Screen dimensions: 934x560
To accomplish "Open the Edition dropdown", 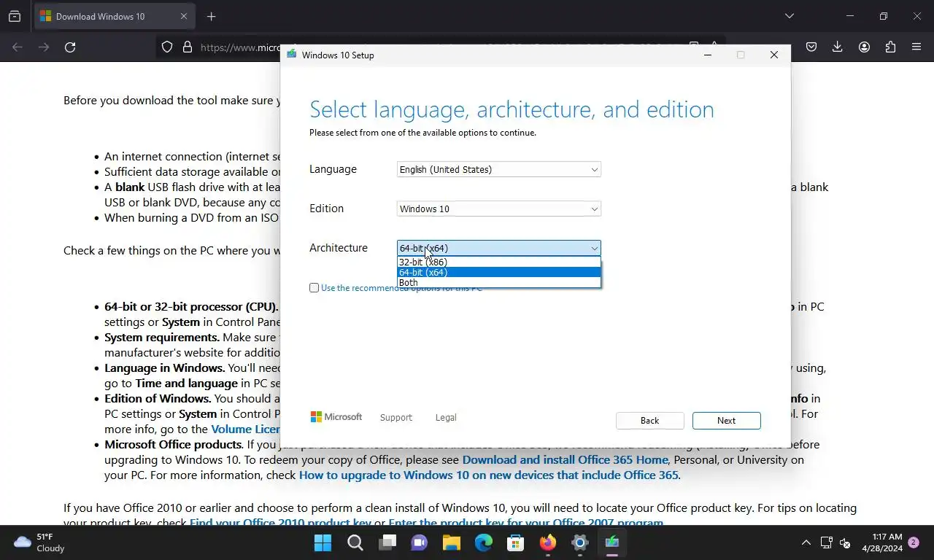I will click(x=499, y=209).
